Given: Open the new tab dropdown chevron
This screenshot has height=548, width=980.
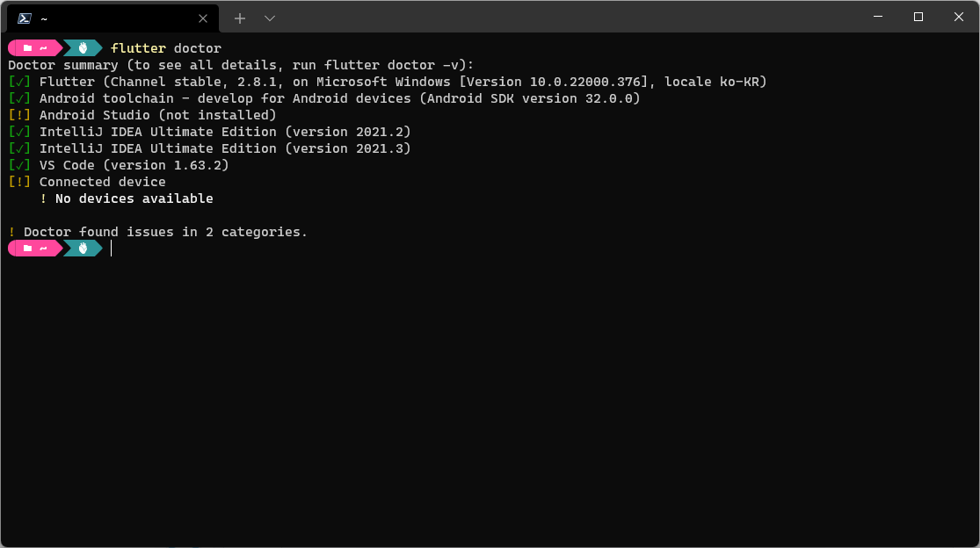Looking at the screenshot, I should 269,18.
